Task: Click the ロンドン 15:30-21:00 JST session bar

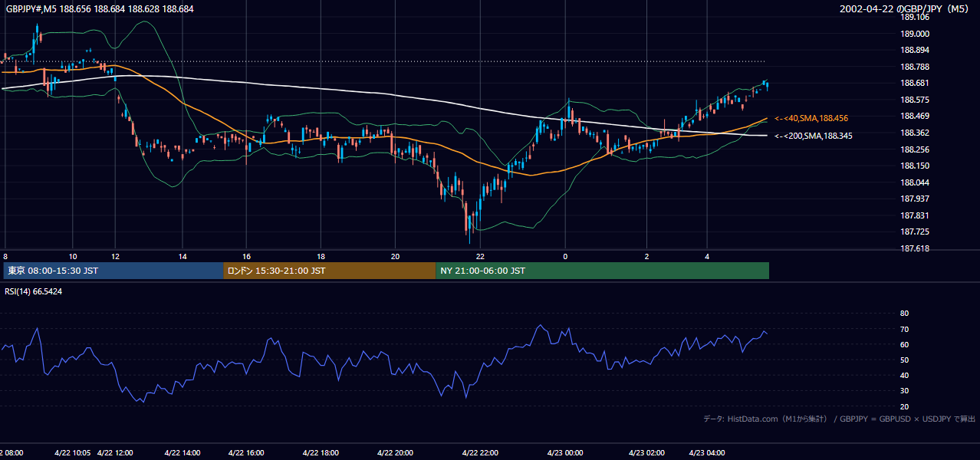Action: tap(330, 271)
